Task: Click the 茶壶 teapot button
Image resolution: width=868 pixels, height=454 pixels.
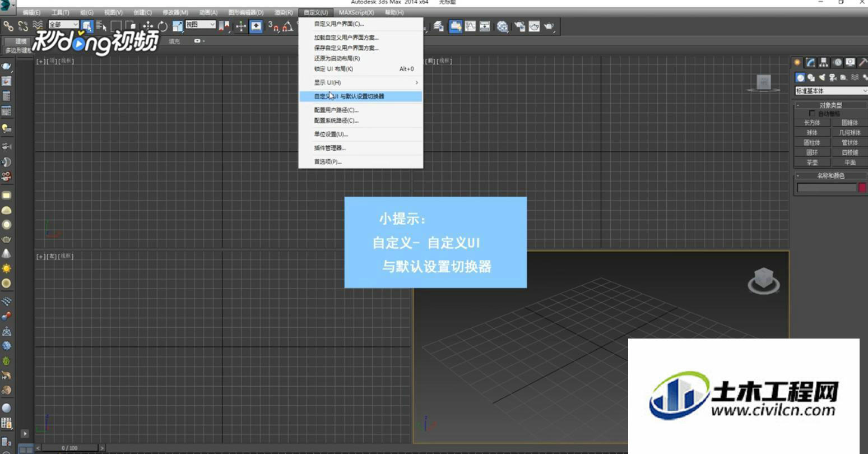Action: pos(812,163)
